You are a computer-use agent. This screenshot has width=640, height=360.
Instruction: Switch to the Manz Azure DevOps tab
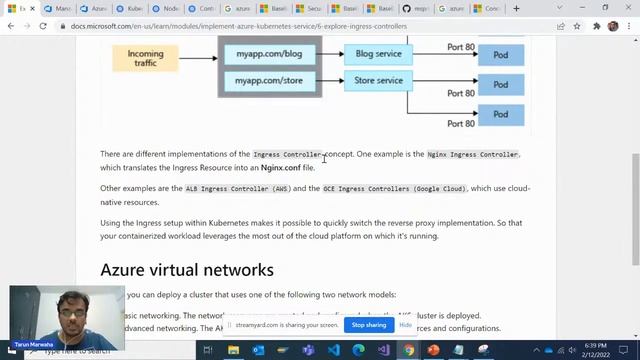point(58,9)
